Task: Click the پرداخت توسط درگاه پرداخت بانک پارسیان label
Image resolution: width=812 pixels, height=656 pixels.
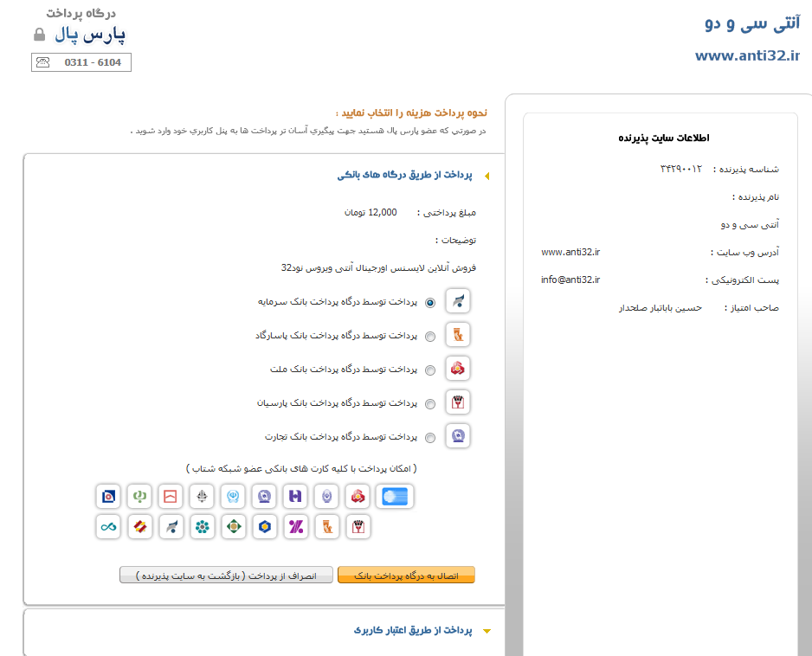Action: pyautogui.click(x=337, y=402)
